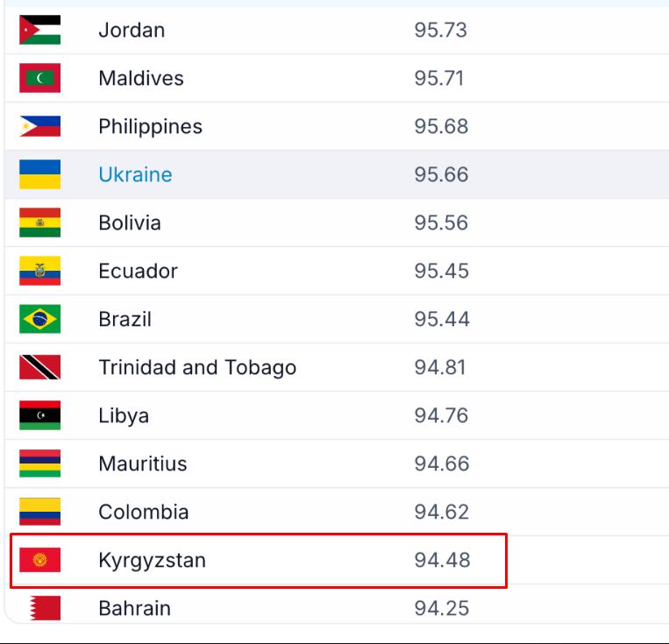Click the Jordan flag icon

click(x=39, y=31)
